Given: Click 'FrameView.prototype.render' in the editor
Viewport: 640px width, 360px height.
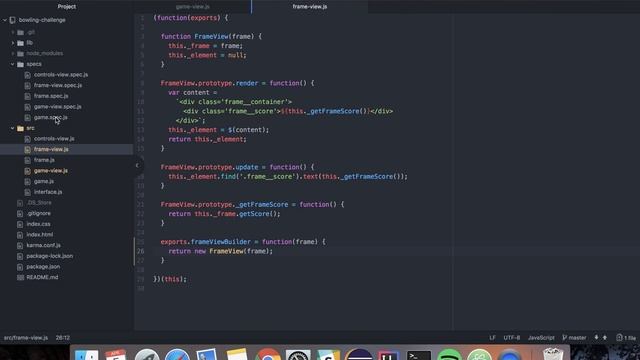Looking at the screenshot, I should 209,83.
